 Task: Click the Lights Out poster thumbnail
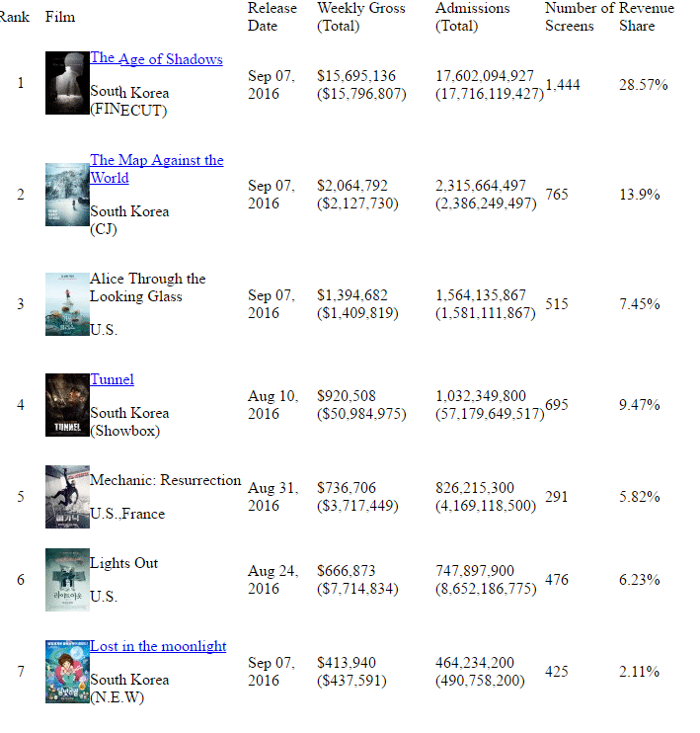point(67,580)
